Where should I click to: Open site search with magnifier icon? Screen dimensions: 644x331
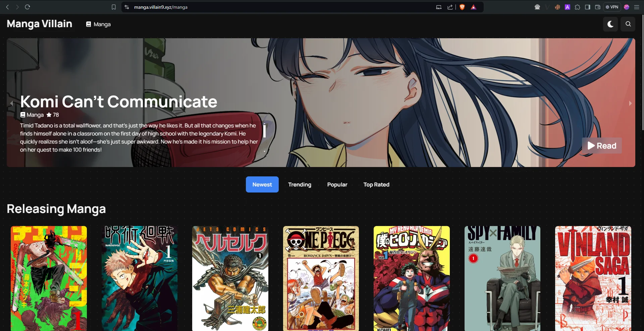point(628,24)
